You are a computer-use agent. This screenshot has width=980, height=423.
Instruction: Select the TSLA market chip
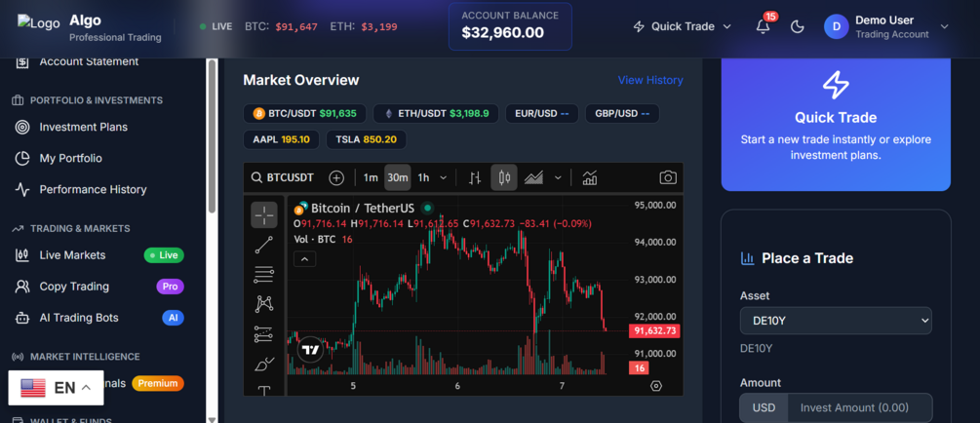[367, 139]
